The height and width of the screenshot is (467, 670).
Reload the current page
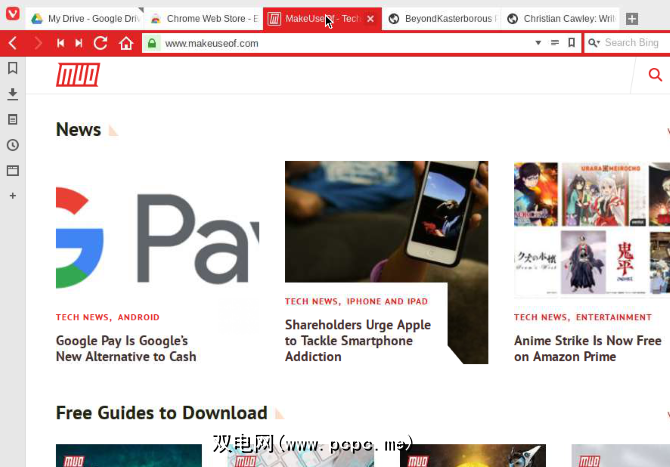(100, 43)
